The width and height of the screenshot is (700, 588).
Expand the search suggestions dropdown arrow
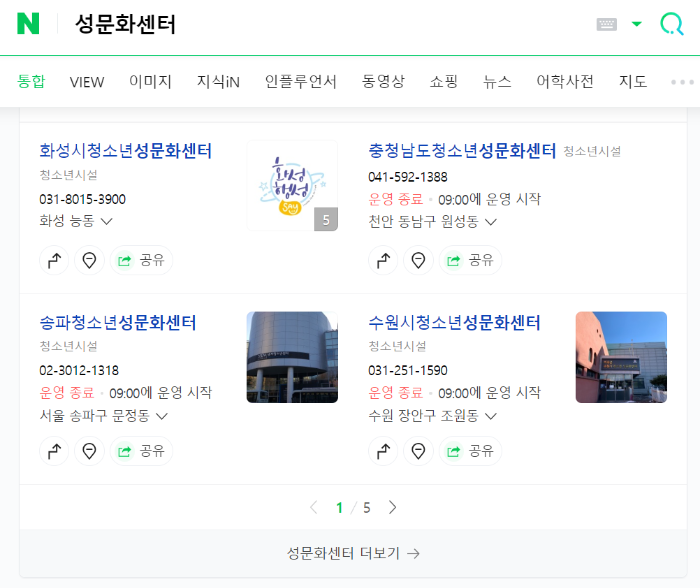[637, 24]
